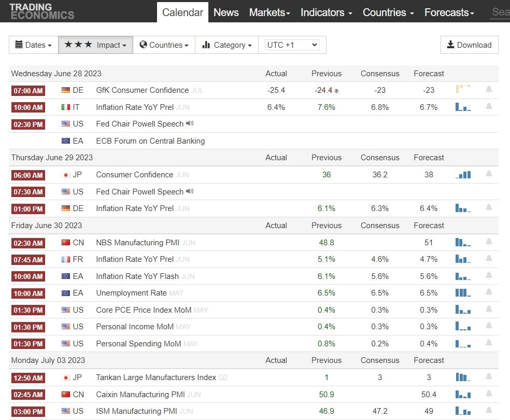Click consensus value 47.2 for ISM PMI
Screen dimensions: 510x420
coord(380,411)
